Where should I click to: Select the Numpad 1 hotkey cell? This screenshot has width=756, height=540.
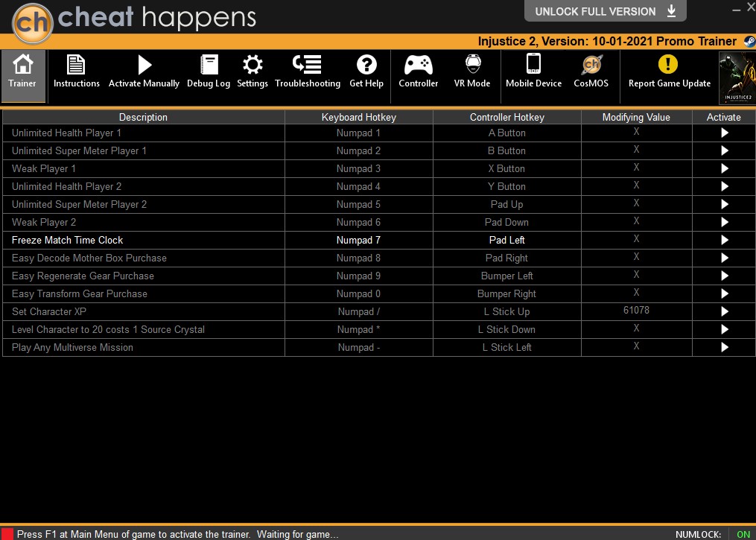coord(359,133)
